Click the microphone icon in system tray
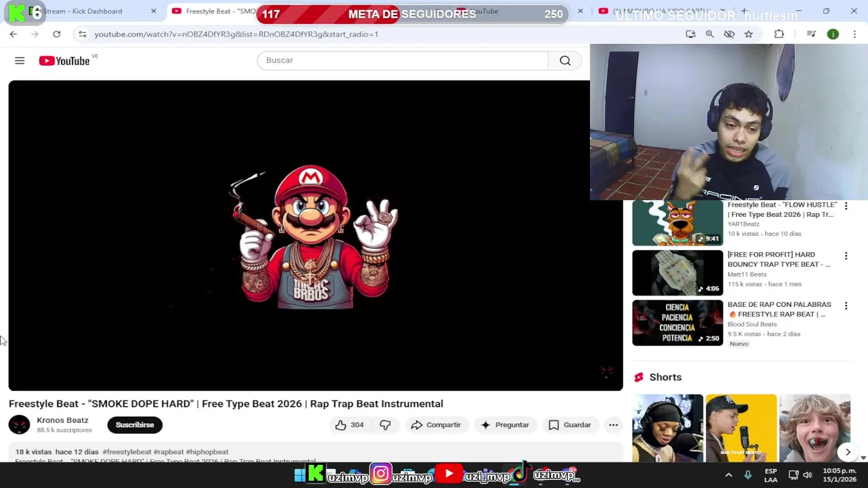Screen dimensions: 868x488 (748, 476)
